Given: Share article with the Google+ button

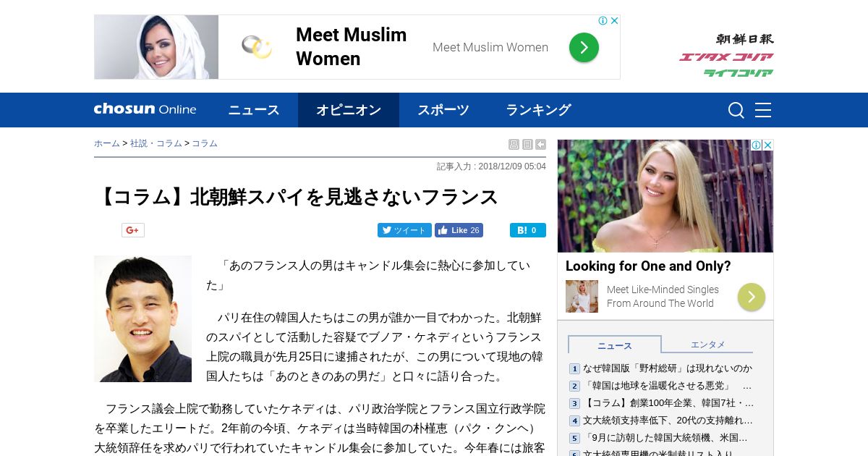Looking at the screenshot, I should pos(133,230).
